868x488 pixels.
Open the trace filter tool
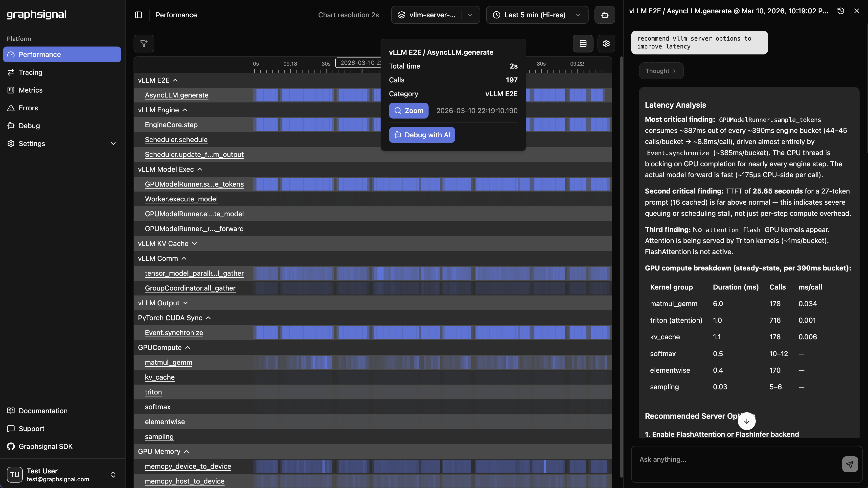point(144,43)
